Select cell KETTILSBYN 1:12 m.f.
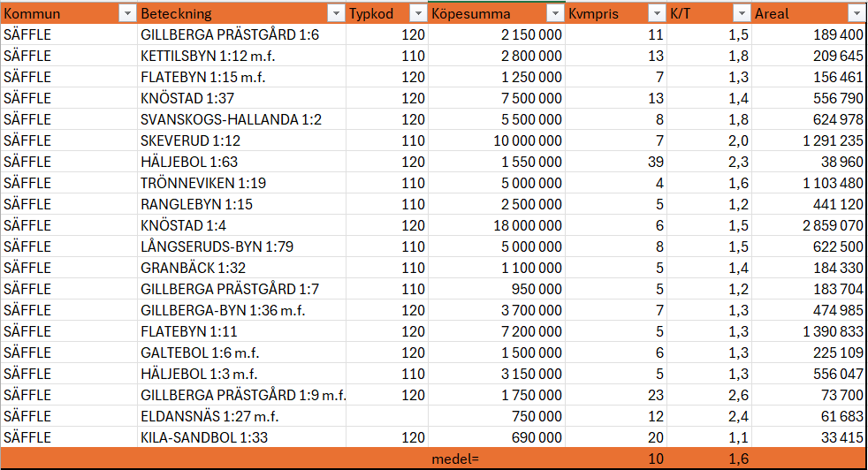868x470 pixels. pos(241,56)
